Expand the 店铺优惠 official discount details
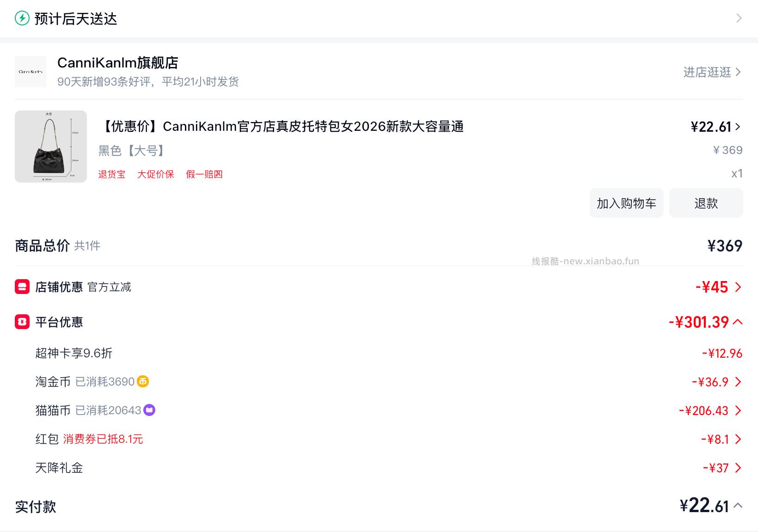Viewport: 758px width, 532px height. tap(738, 287)
